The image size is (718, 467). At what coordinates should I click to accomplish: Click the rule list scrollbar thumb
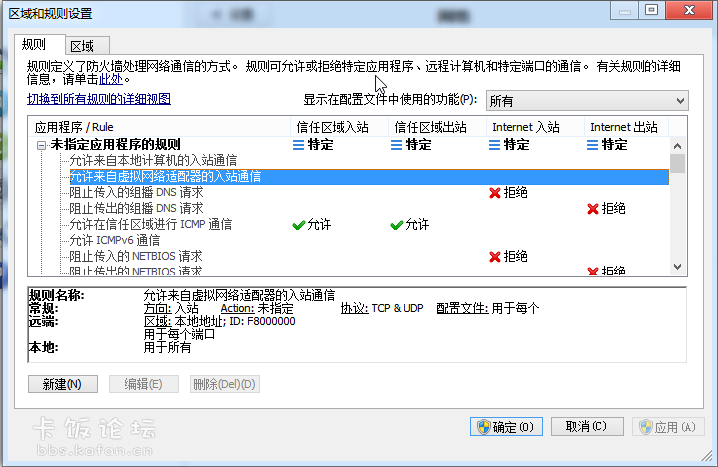tap(678, 164)
